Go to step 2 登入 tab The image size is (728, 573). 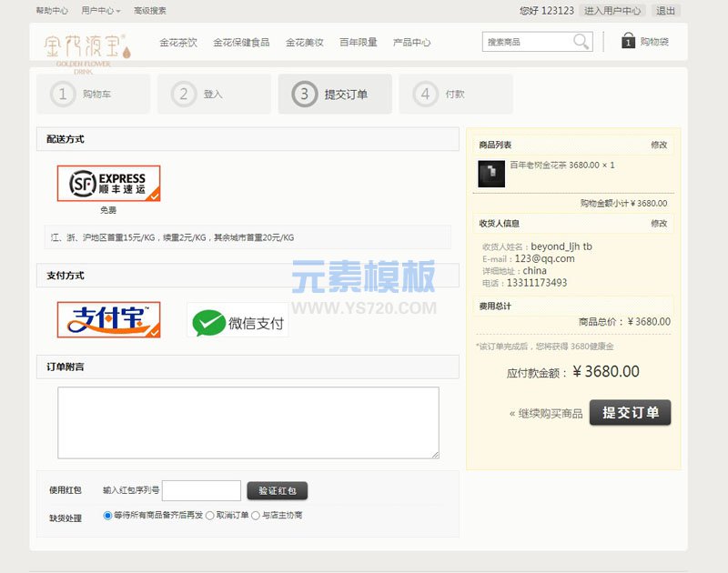click(214, 95)
